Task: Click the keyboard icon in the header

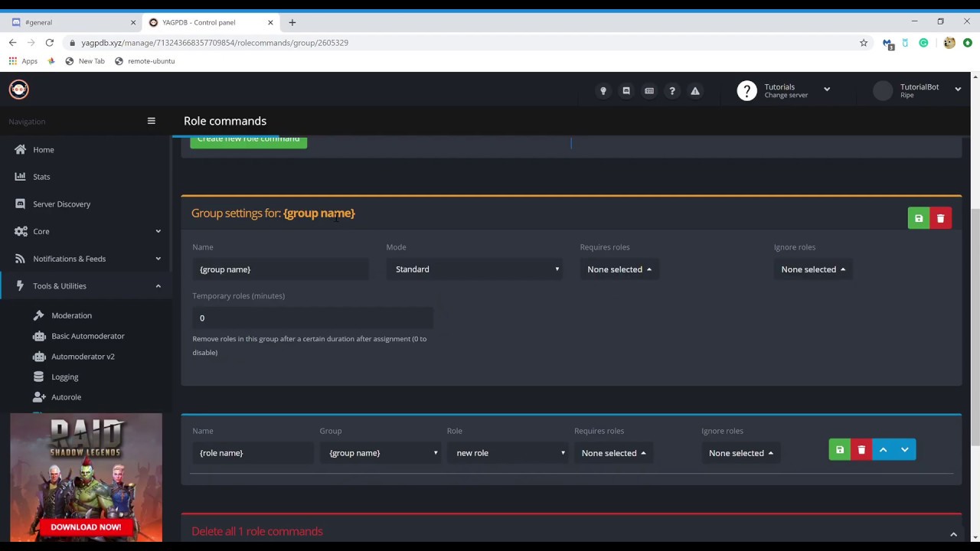Action: [649, 91]
